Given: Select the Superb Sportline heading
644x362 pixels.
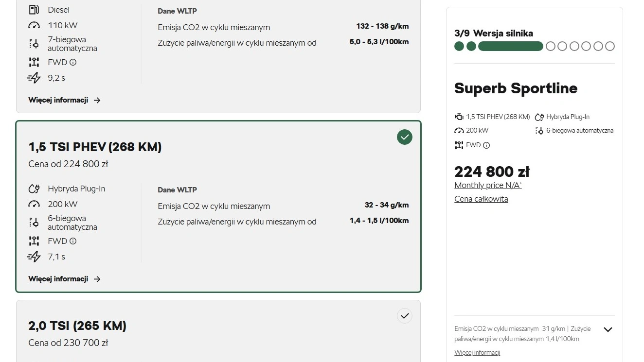Looking at the screenshot, I should (516, 88).
